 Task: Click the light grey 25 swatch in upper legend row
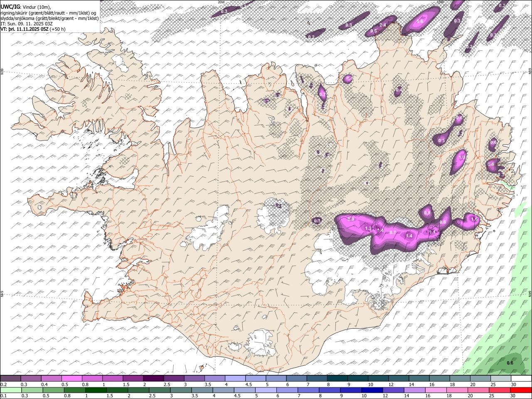pyautogui.click(x=501, y=379)
